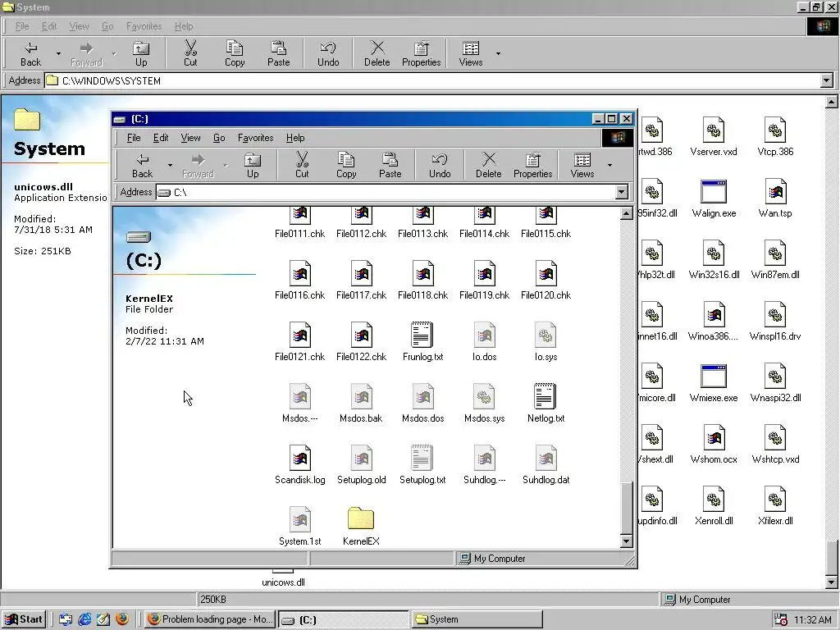Select Wshtcp.vxd in System window
This screenshot has width=840, height=630.
point(775,445)
